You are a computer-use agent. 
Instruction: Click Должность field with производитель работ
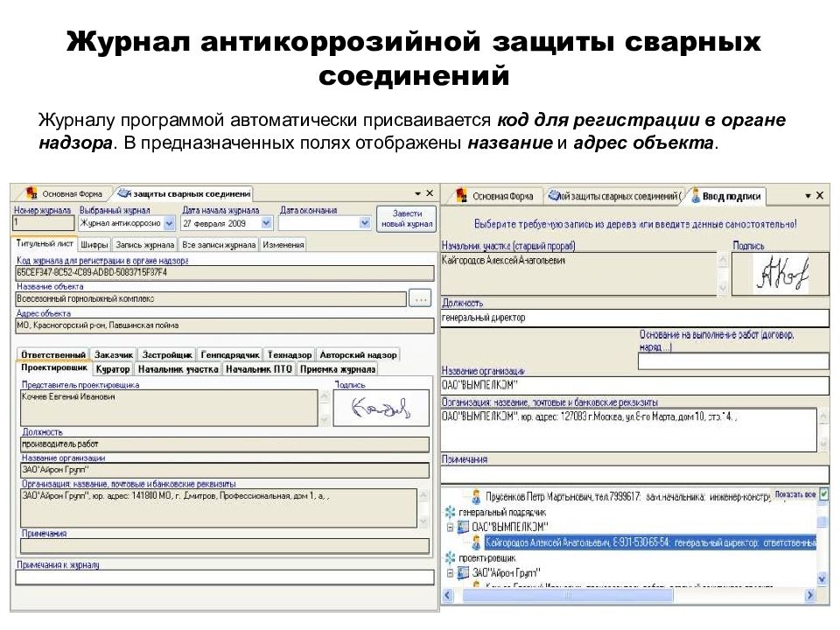pyautogui.click(x=225, y=444)
